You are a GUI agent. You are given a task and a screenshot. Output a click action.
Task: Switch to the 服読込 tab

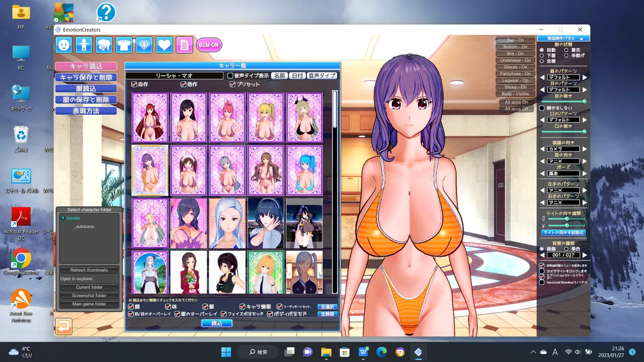click(86, 88)
